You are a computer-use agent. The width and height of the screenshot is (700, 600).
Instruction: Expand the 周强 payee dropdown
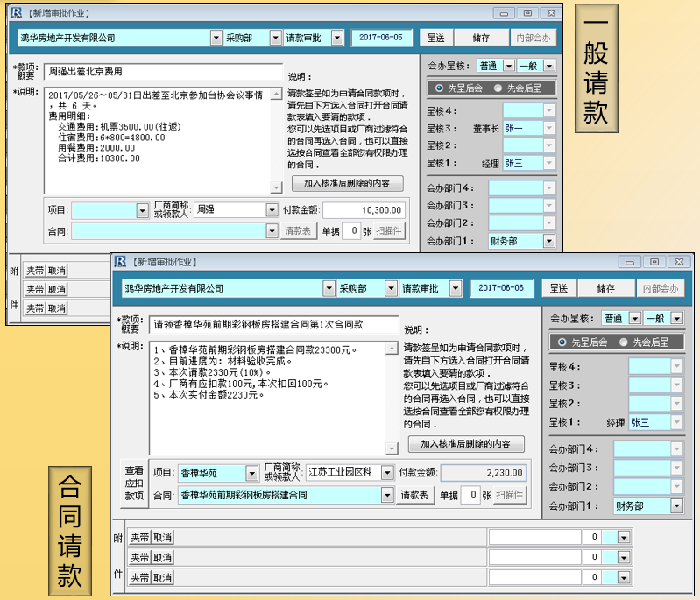point(272,210)
